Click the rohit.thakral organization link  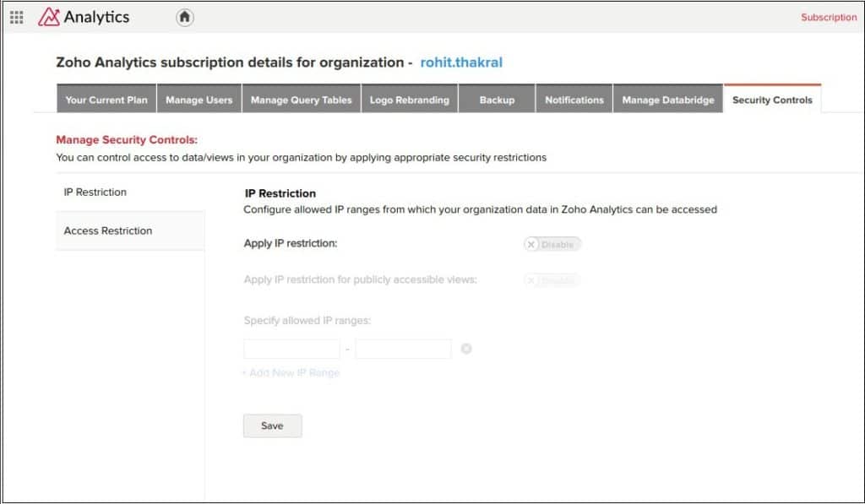461,62
